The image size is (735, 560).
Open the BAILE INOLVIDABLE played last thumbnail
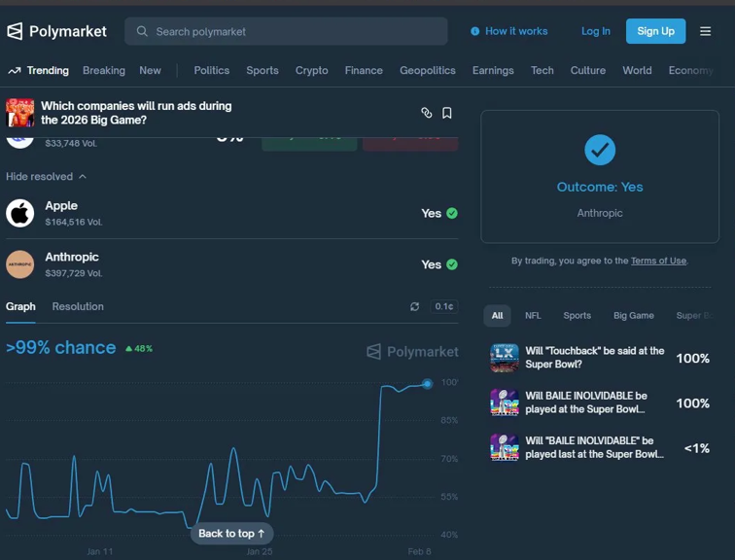(x=505, y=448)
